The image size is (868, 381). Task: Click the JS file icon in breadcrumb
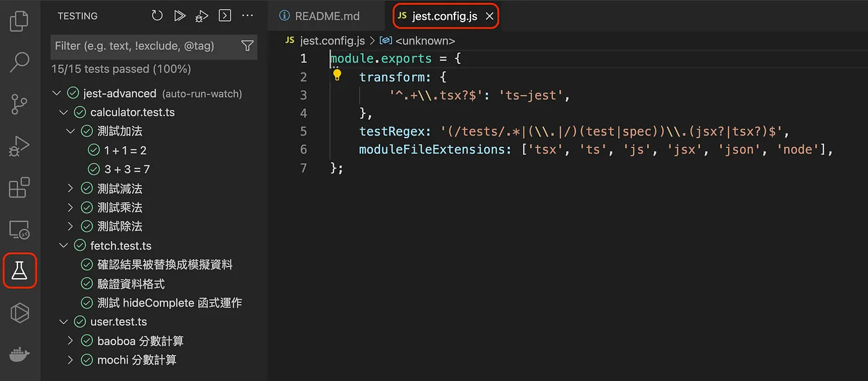290,40
